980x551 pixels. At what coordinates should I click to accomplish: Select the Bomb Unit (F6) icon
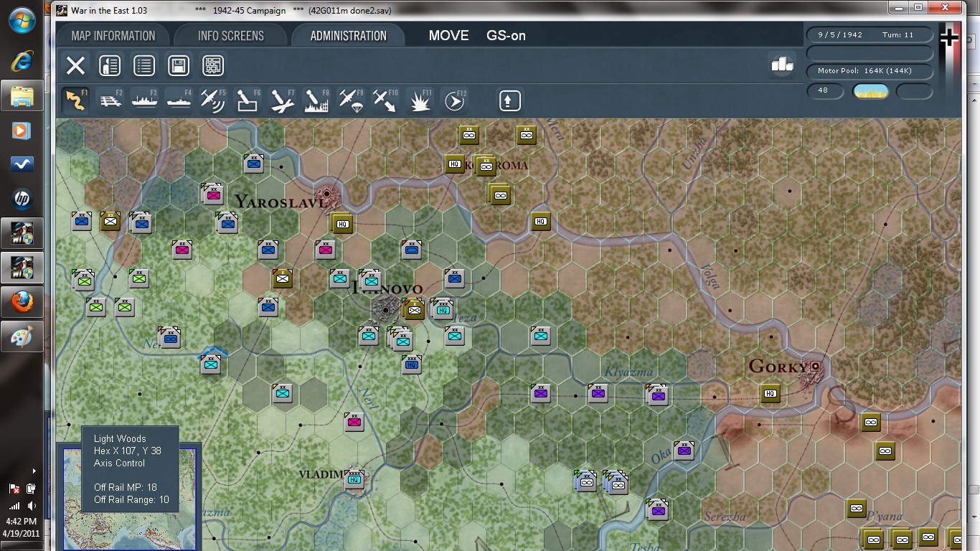pyautogui.click(x=248, y=100)
